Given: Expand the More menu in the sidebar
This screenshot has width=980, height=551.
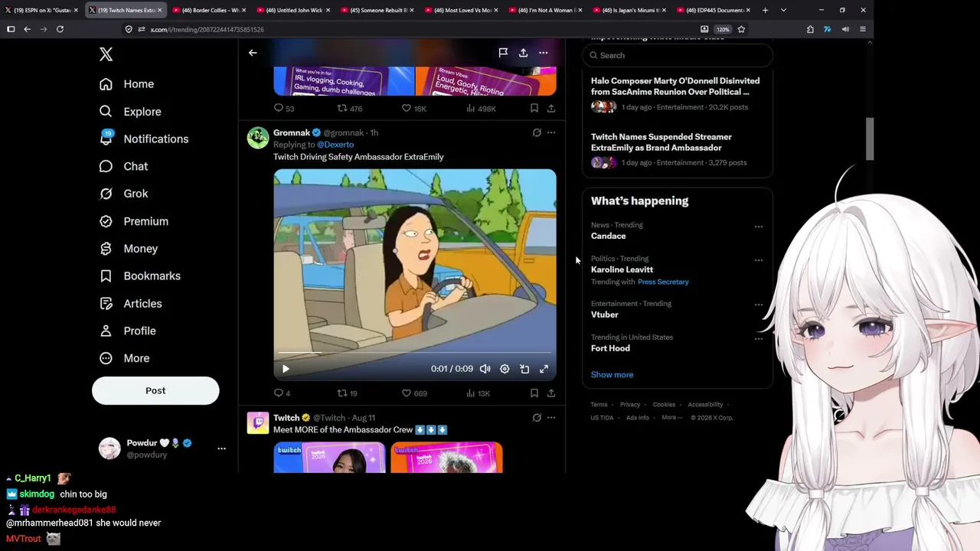Looking at the screenshot, I should [x=125, y=358].
